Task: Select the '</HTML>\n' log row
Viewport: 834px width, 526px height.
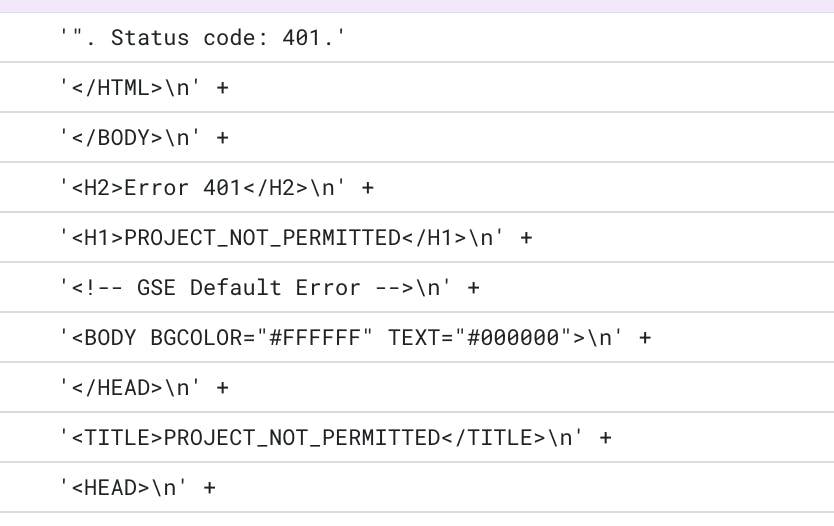Action: point(417,88)
